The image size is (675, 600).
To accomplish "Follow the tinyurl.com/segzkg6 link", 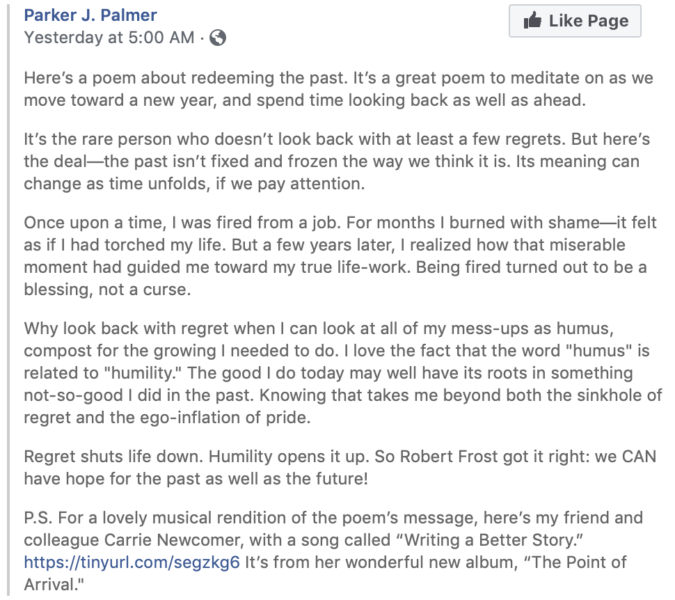I will click(x=132, y=562).
